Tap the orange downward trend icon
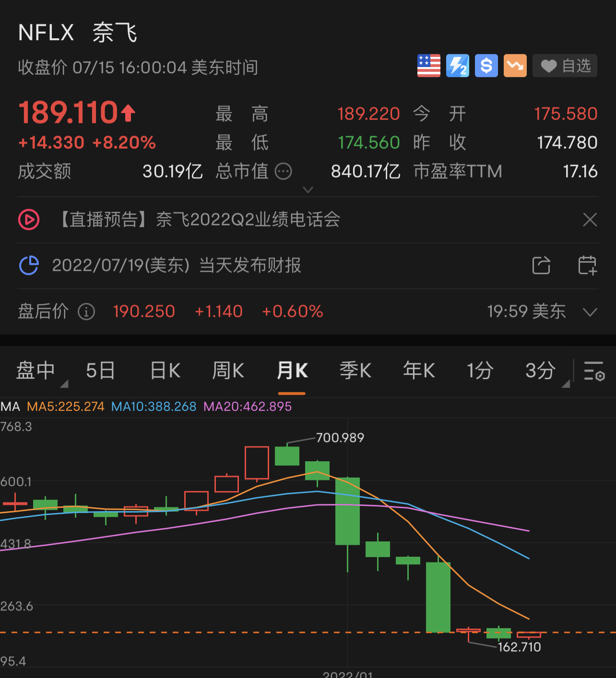 point(515,66)
